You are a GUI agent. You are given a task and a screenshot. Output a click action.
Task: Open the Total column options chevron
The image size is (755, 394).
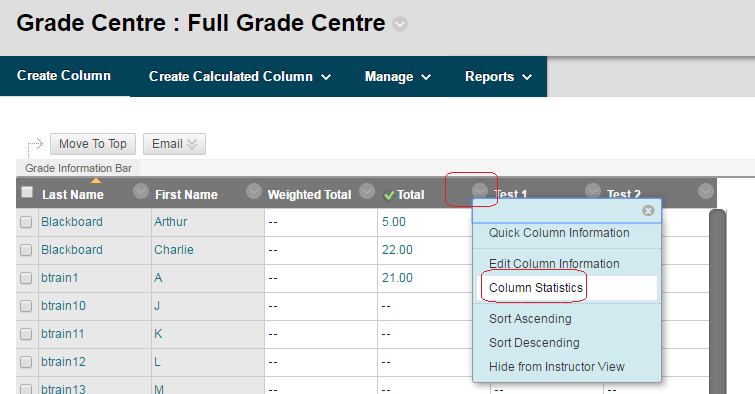pyautogui.click(x=480, y=191)
